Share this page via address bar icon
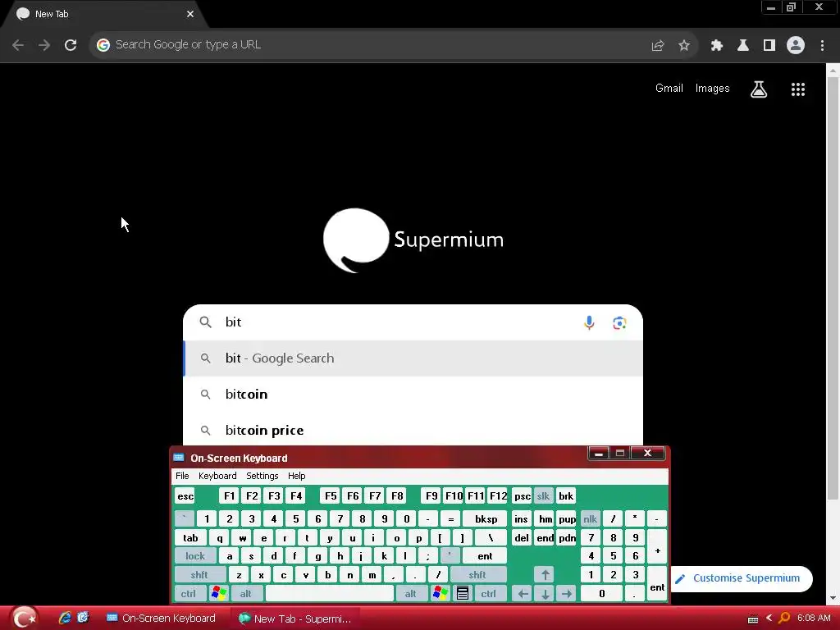The image size is (840, 630). (x=658, y=45)
